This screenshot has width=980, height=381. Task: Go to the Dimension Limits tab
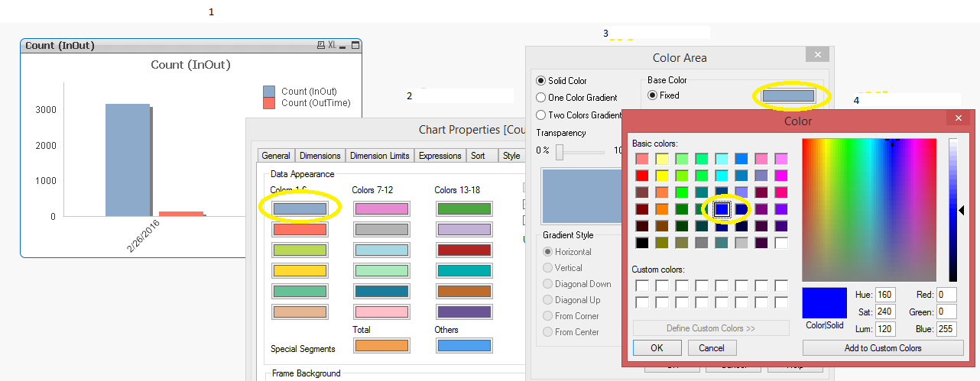tap(379, 156)
